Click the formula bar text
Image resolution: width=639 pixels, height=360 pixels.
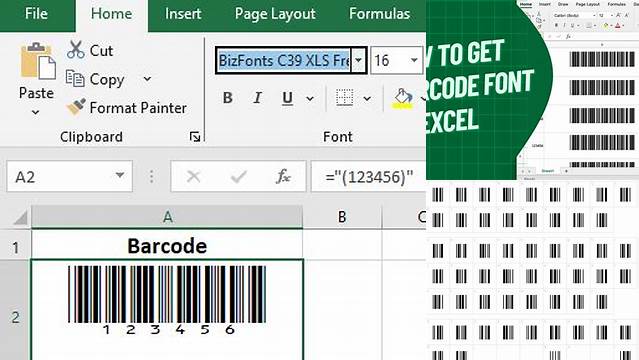coord(369,177)
